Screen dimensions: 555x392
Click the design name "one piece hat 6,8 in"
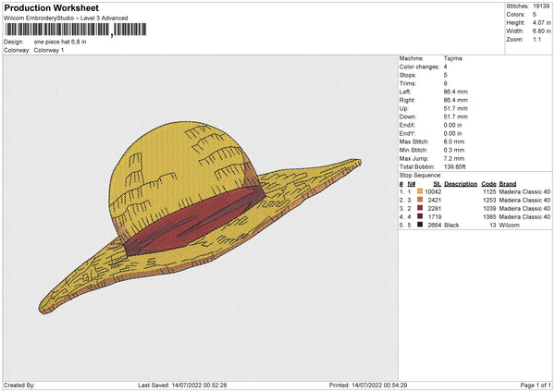coord(60,42)
